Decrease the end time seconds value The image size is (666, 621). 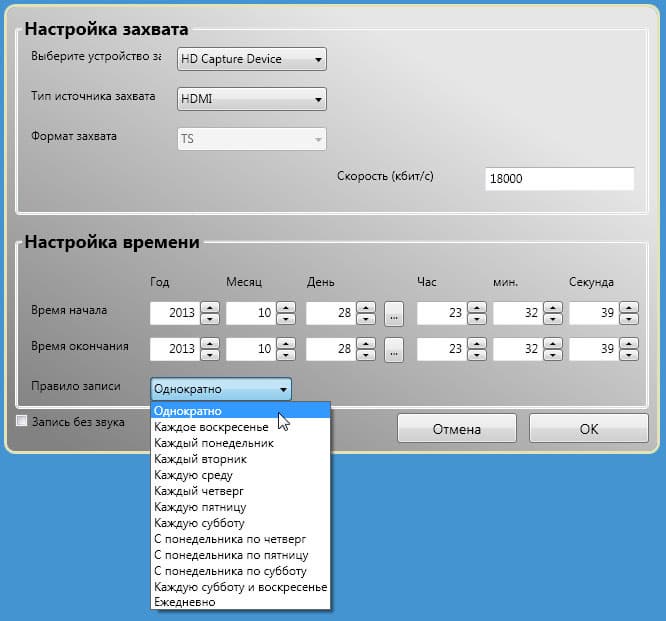(x=629, y=355)
